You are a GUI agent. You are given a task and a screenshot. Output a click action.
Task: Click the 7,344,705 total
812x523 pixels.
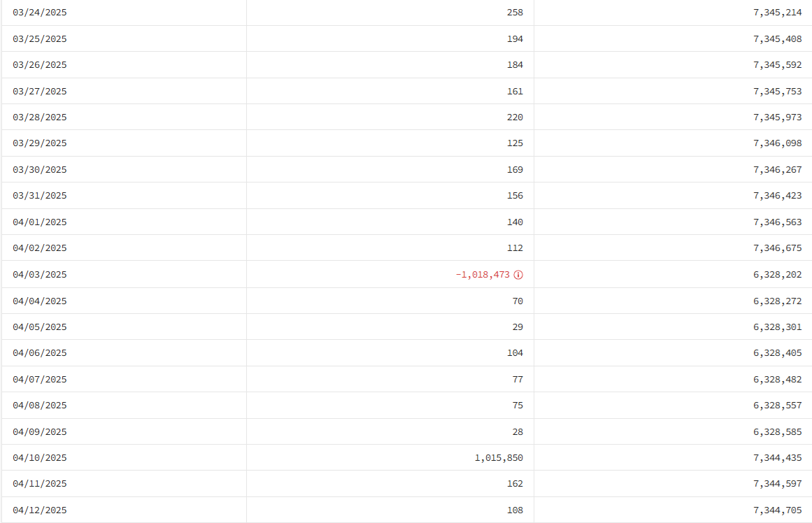[x=777, y=510]
